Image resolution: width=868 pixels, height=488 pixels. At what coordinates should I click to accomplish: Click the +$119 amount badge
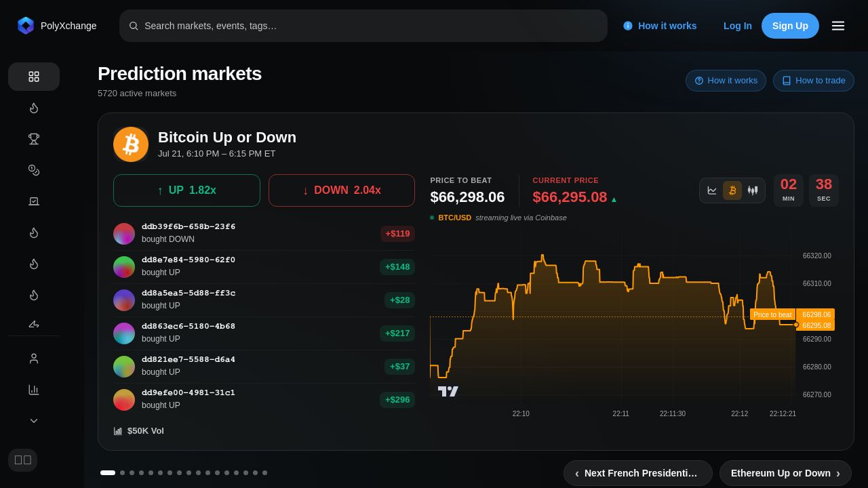pos(397,234)
